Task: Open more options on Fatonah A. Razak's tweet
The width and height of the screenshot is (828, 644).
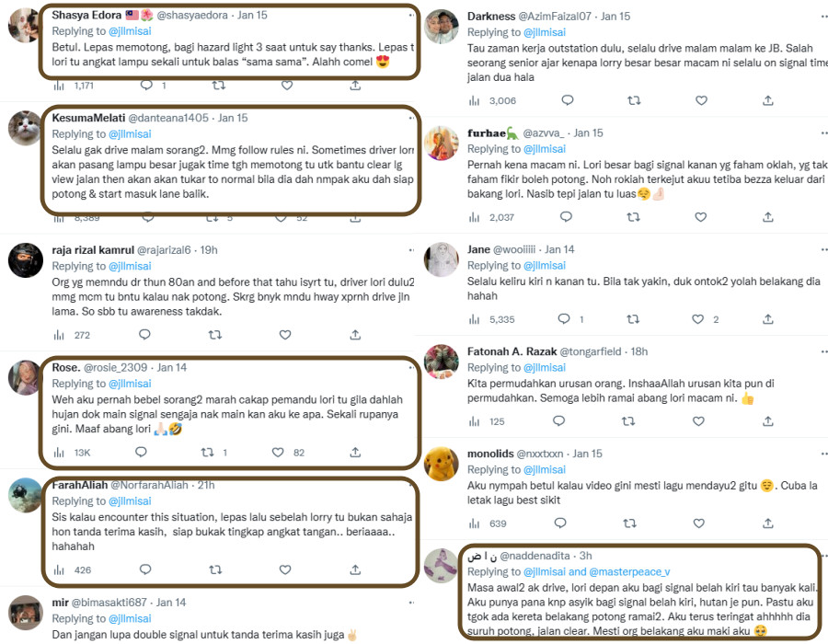Action: coord(823,351)
